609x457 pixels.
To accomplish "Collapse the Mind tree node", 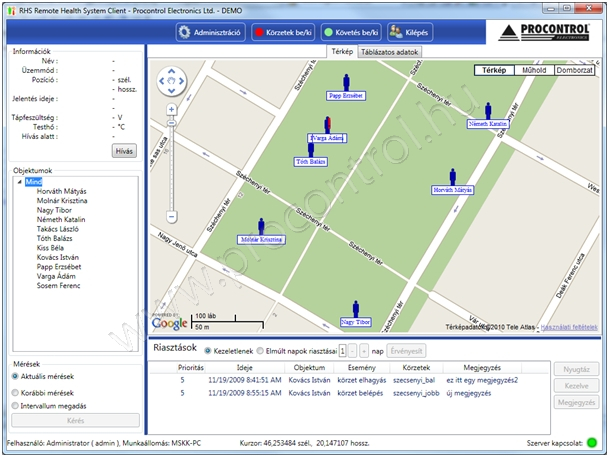I will pos(19,182).
